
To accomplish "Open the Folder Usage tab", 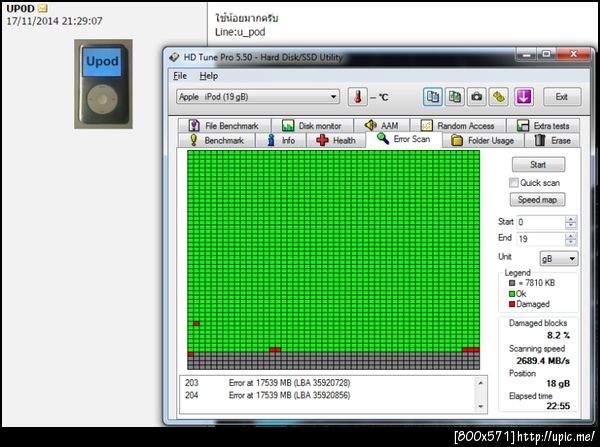I will point(483,140).
